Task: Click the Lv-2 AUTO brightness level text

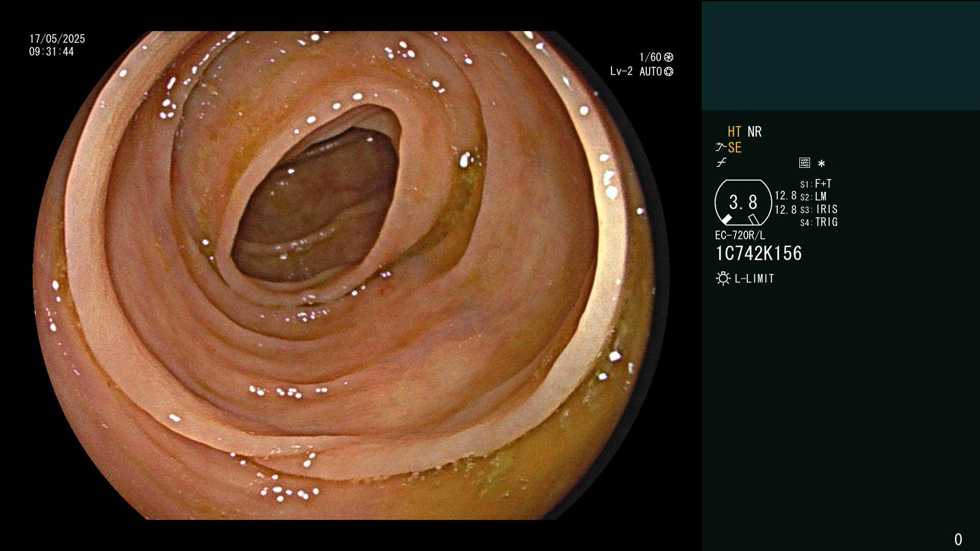Action: click(636, 71)
